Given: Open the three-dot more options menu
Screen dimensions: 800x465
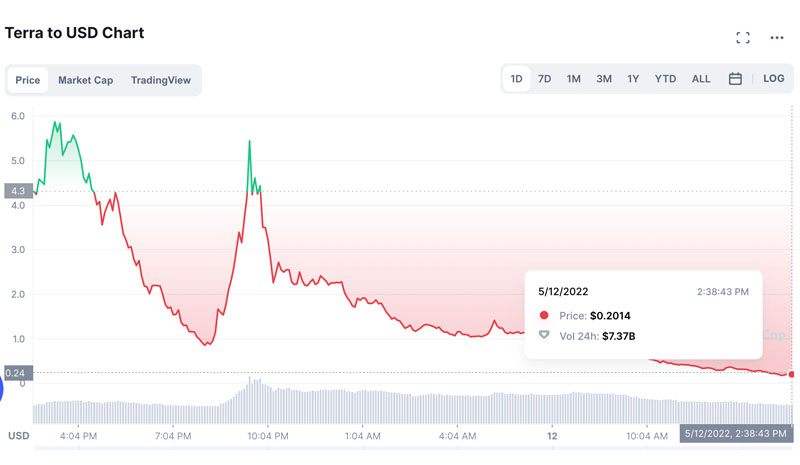Looking at the screenshot, I should 777,37.
